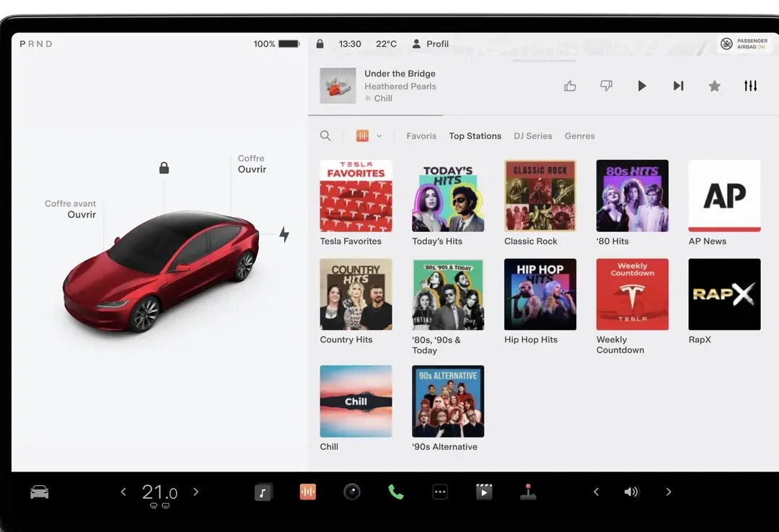Decrease cabin temperature with left chevron

coord(123,492)
